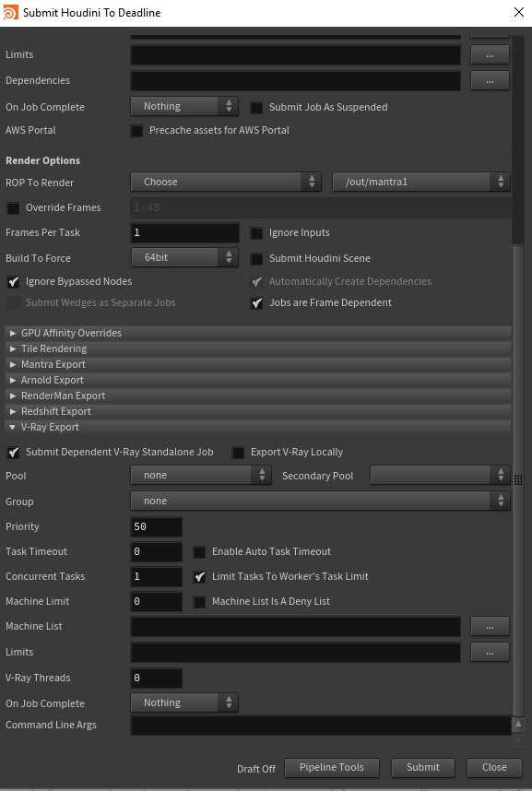Expand RenderMan Export section
Viewport: 532px width, 791px height.
click(x=258, y=395)
